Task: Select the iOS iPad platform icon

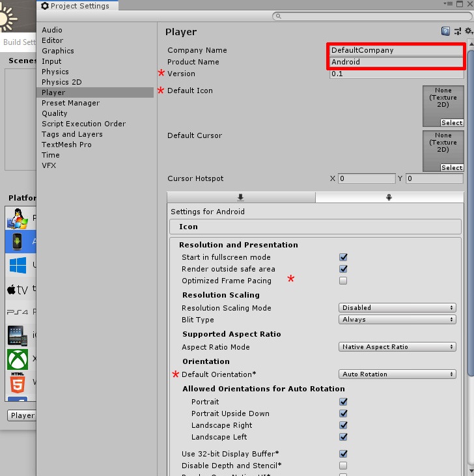Action: (x=17, y=336)
